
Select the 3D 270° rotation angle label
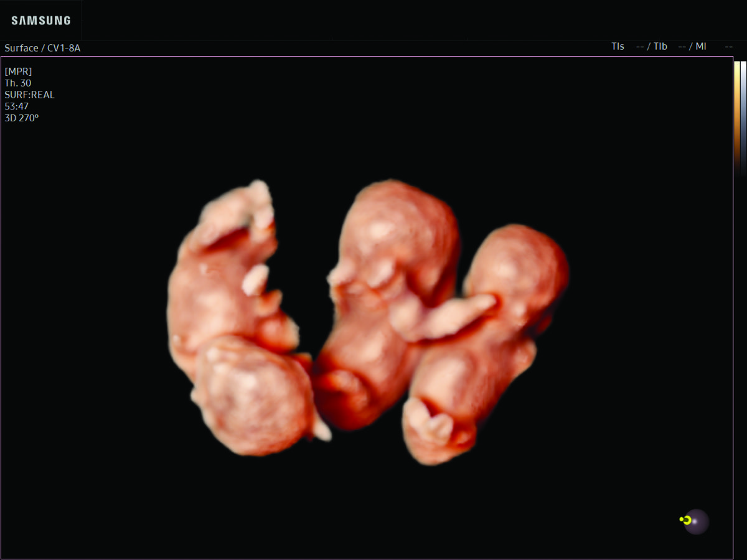click(22, 118)
